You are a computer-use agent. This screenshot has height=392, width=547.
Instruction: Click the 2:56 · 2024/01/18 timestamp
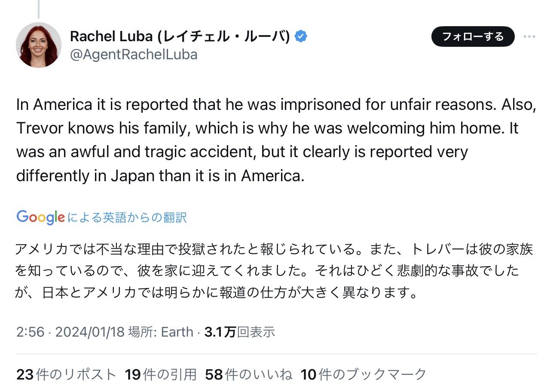[70, 332]
